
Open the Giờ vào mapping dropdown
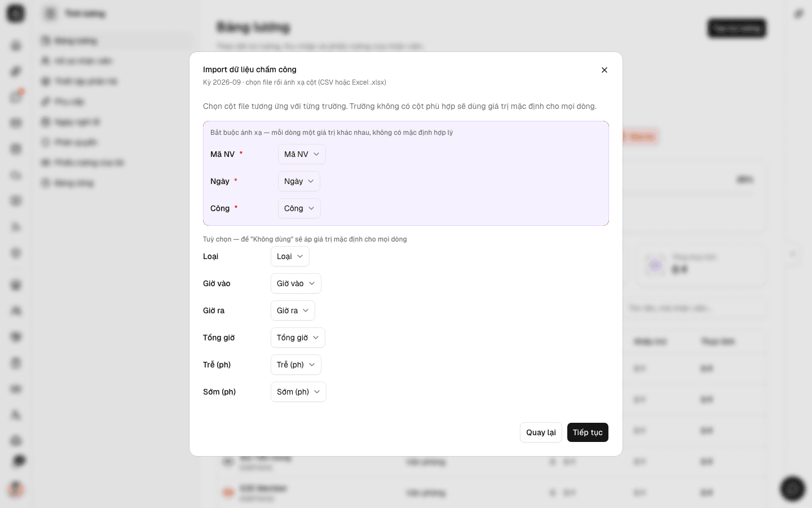[296, 283]
